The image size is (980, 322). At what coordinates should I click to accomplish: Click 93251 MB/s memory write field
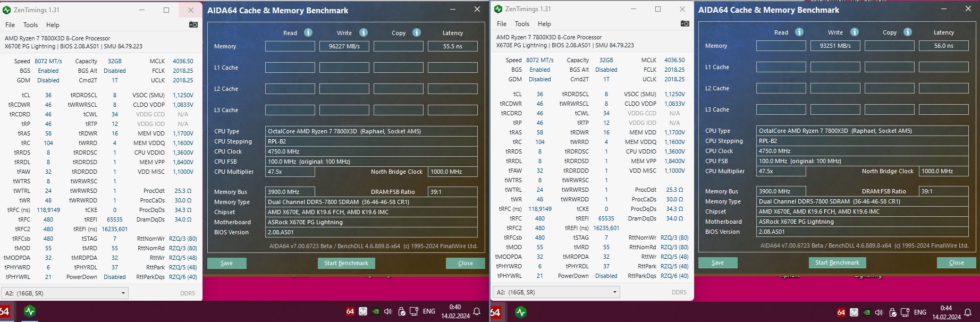point(835,46)
